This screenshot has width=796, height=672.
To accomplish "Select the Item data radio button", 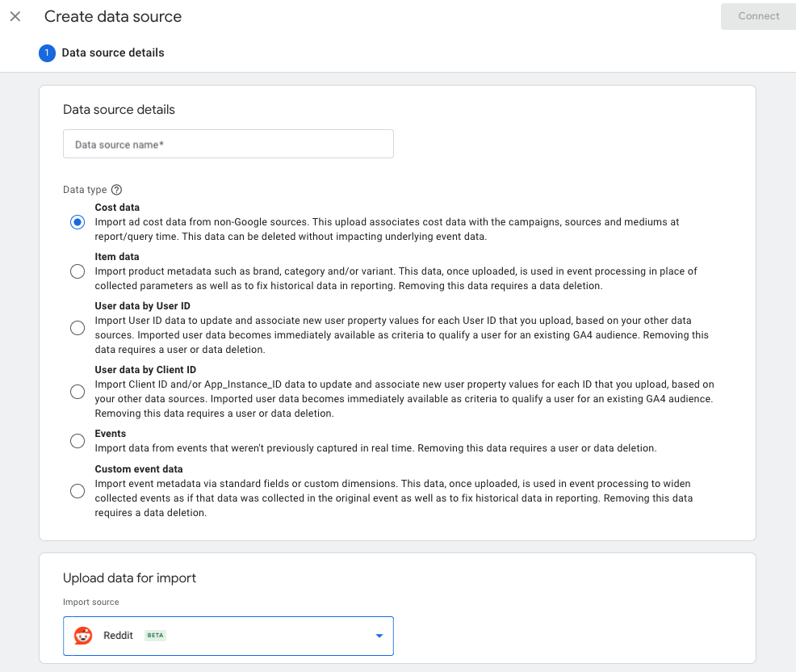I will coord(78,271).
